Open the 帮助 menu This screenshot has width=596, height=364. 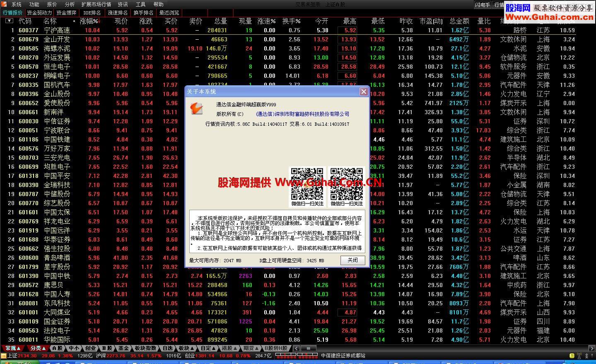tap(158, 5)
